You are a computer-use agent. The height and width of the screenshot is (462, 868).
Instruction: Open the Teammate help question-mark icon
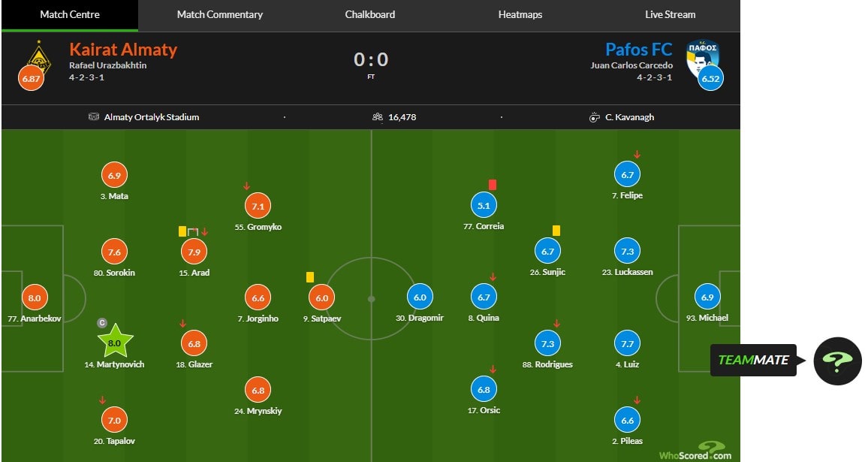pyautogui.click(x=837, y=361)
